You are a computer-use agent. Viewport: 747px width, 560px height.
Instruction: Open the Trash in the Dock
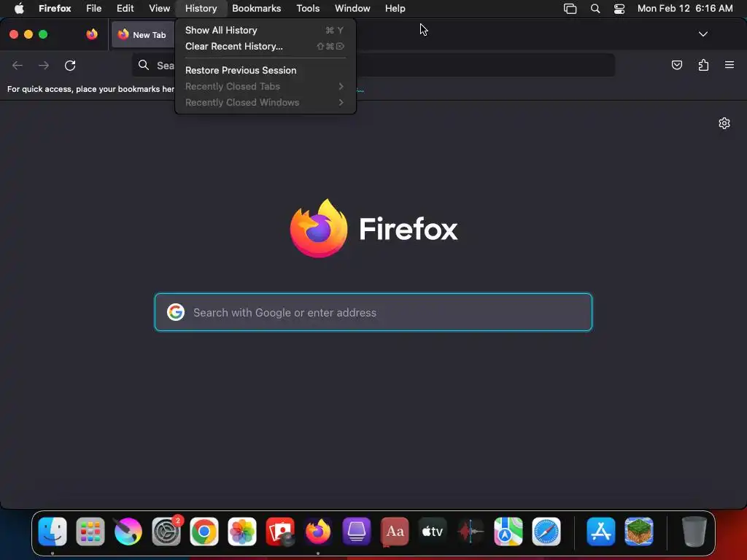[694, 532]
